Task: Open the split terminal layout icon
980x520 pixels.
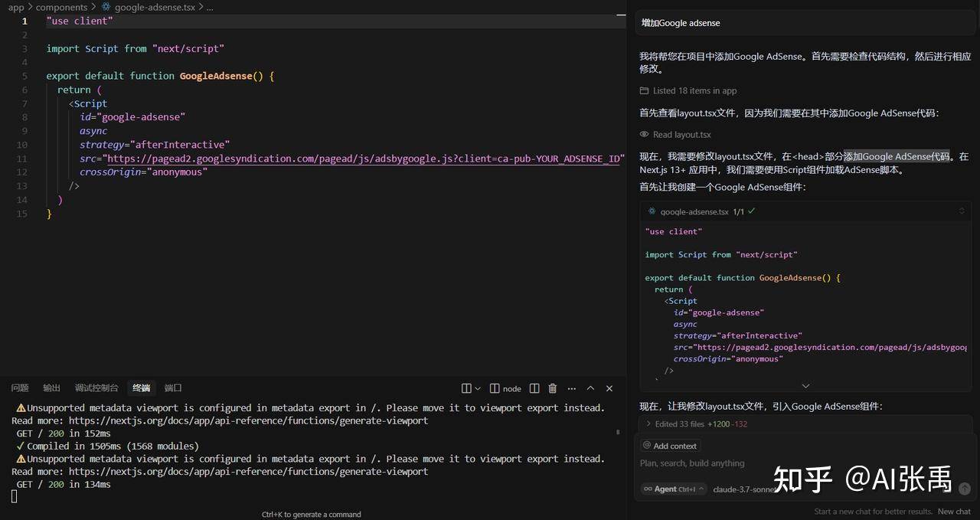Action: pyautogui.click(x=467, y=388)
